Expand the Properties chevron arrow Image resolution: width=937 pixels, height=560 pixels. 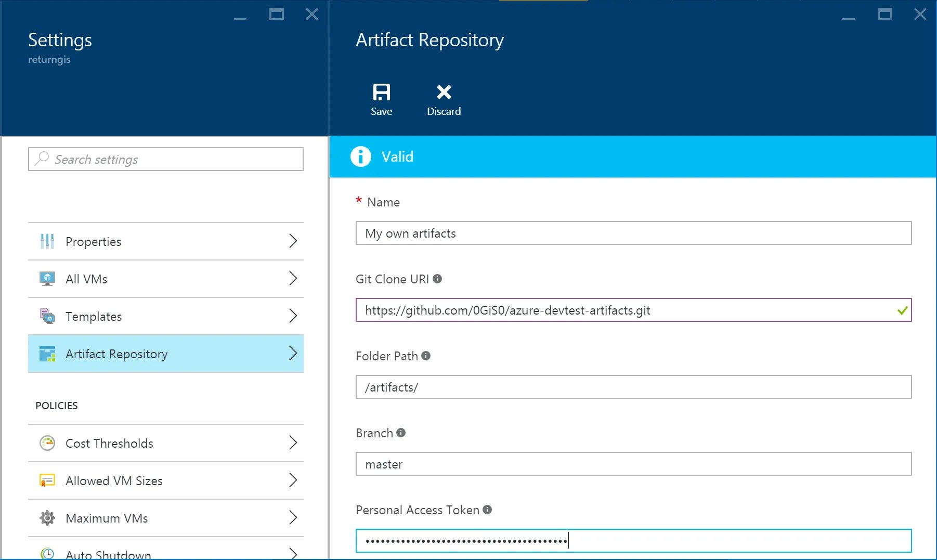(x=293, y=241)
